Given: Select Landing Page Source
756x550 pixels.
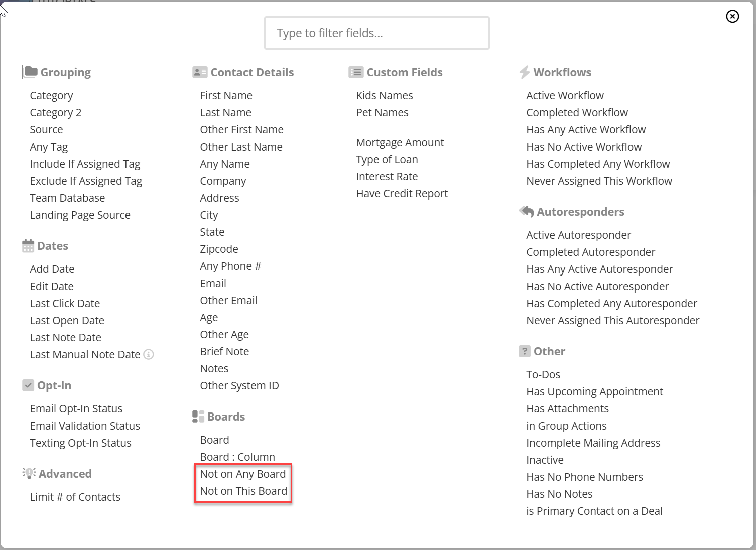Looking at the screenshot, I should (80, 215).
